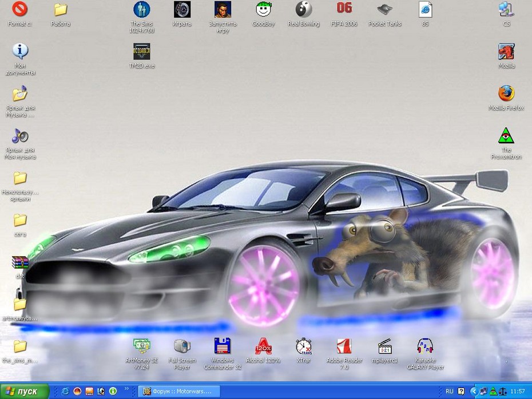This screenshot has width=532, height=399.
Task: Show hidden system tray icons arrow
Action: tap(474, 391)
